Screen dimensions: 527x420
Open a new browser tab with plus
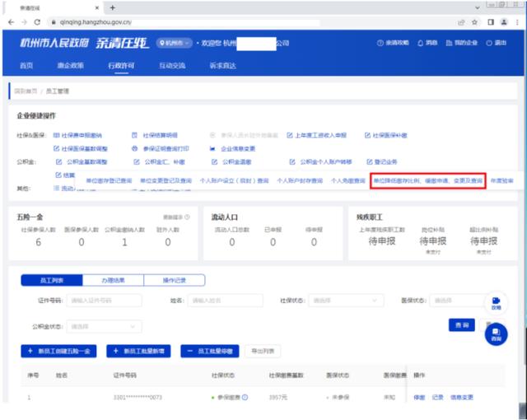(113, 7)
